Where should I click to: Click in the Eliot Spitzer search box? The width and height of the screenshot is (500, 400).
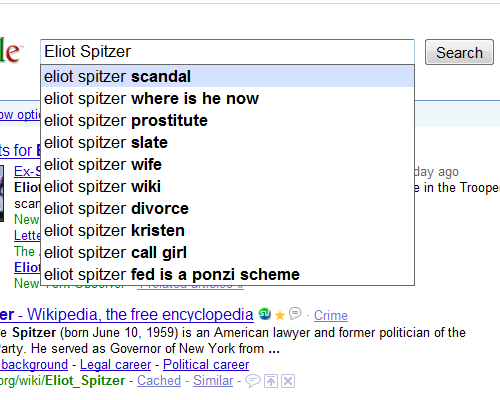pos(227,52)
